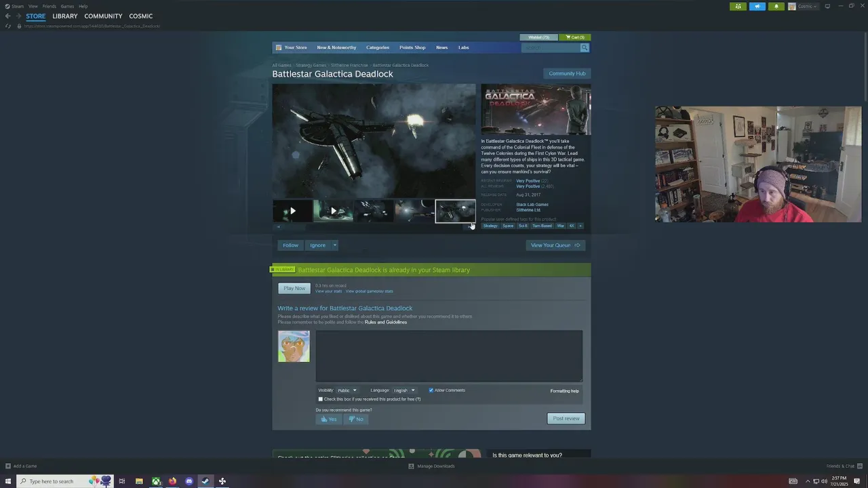Click the left arrow of thumbnail strip
The width and height of the screenshot is (868, 488).
[277, 227]
